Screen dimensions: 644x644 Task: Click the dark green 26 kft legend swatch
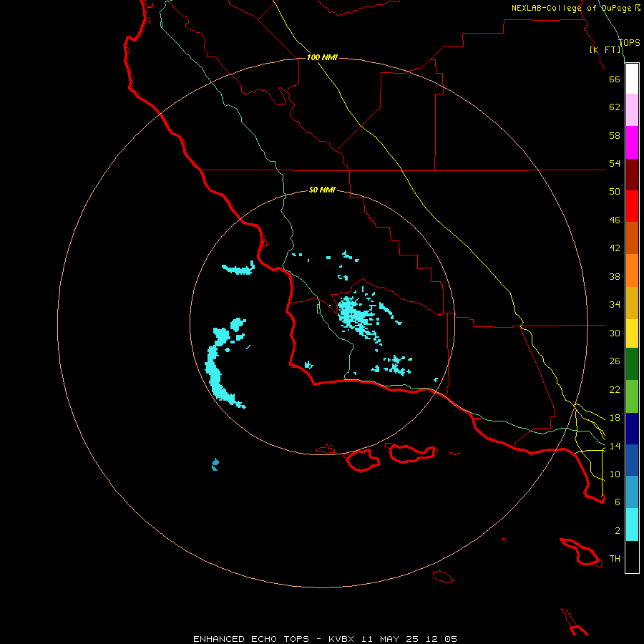(632, 364)
